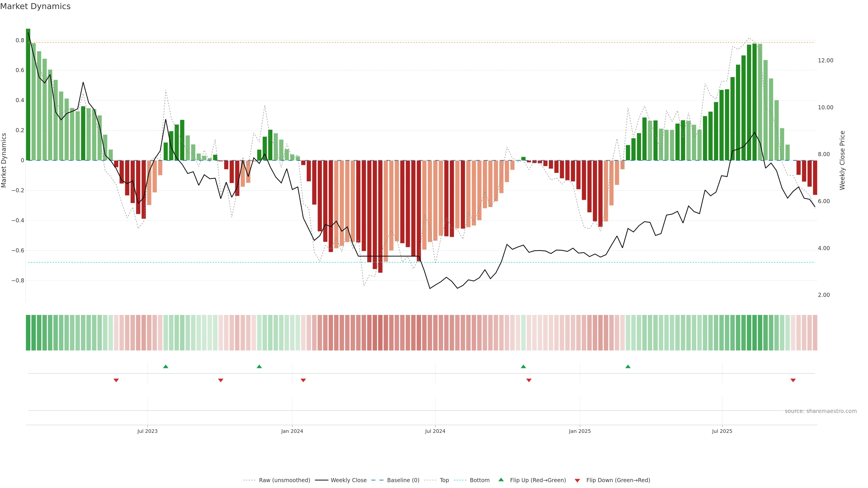
Task: Toggle the Weekly Close legend entry
Action: 348,480
